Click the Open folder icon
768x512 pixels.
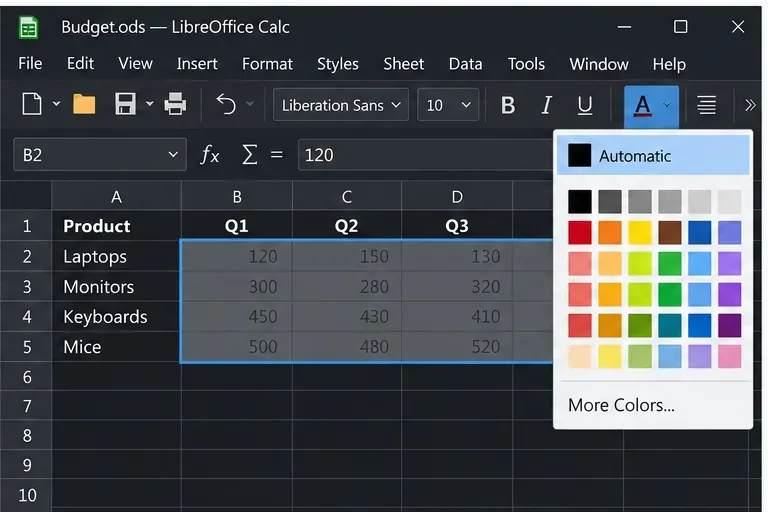(x=84, y=104)
